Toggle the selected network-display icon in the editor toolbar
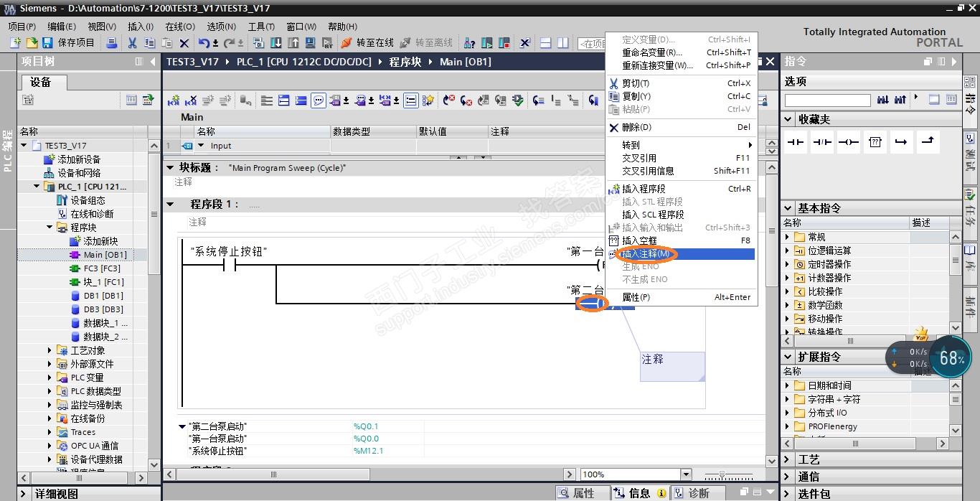This screenshot has height=501, width=980. (x=411, y=100)
